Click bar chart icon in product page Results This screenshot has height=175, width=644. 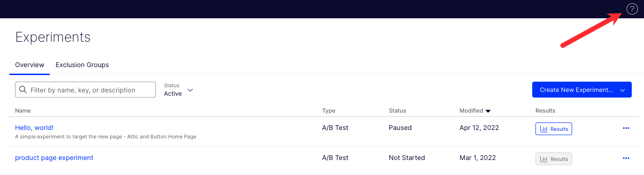pos(543,159)
